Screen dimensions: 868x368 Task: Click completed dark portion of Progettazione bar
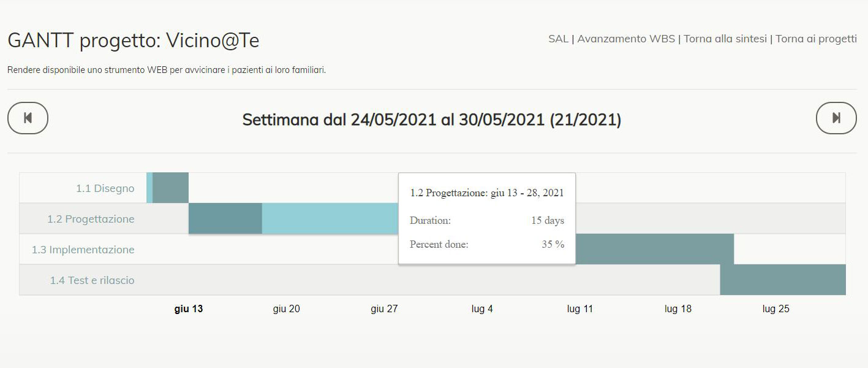click(x=225, y=218)
